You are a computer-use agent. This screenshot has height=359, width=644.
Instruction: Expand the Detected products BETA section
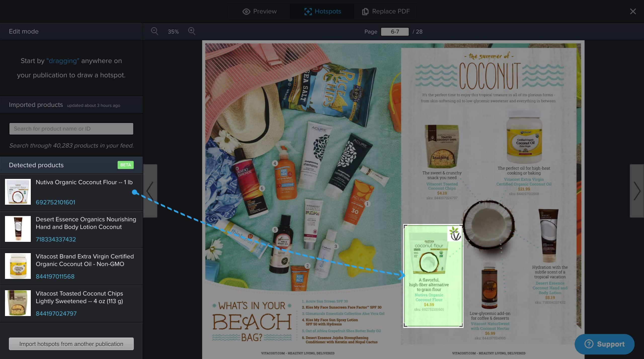(x=71, y=165)
